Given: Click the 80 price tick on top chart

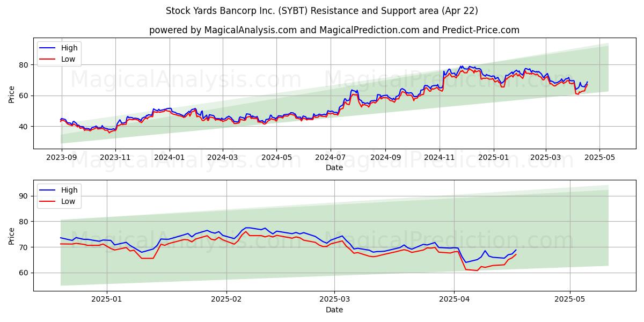Looking at the screenshot, I should coord(25,65).
